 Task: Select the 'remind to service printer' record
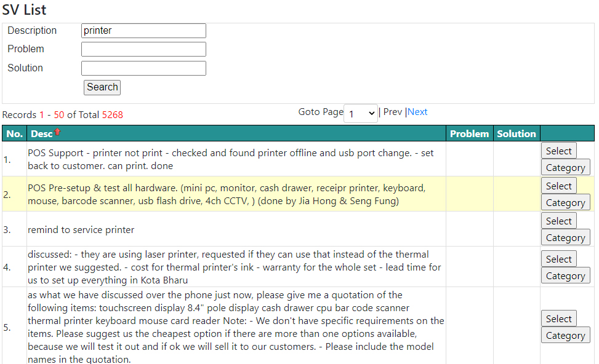(x=558, y=221)
